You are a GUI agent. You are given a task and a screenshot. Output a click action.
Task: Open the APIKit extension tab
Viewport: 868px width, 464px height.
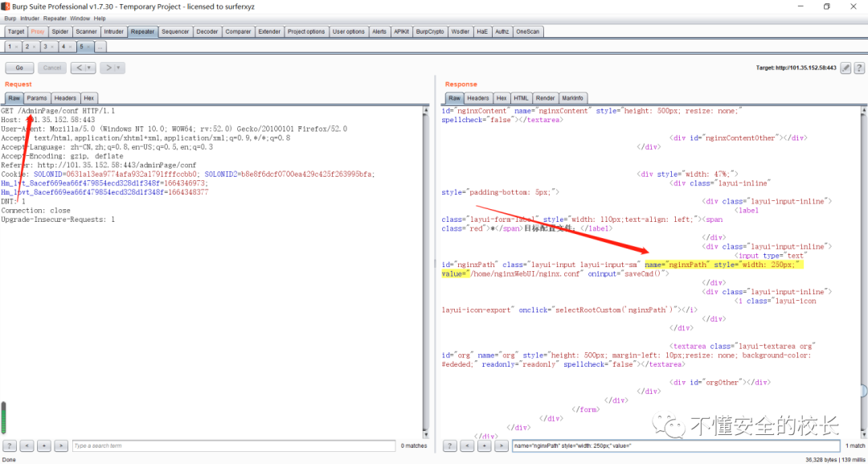click(x=401, y=31)
